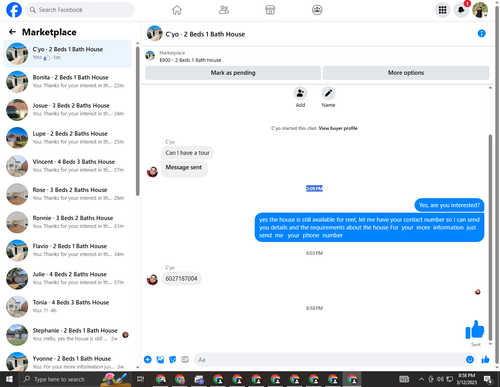Choose a sticker icon
The height and width of the screenshot is (387, 500).
click(173, 360)
